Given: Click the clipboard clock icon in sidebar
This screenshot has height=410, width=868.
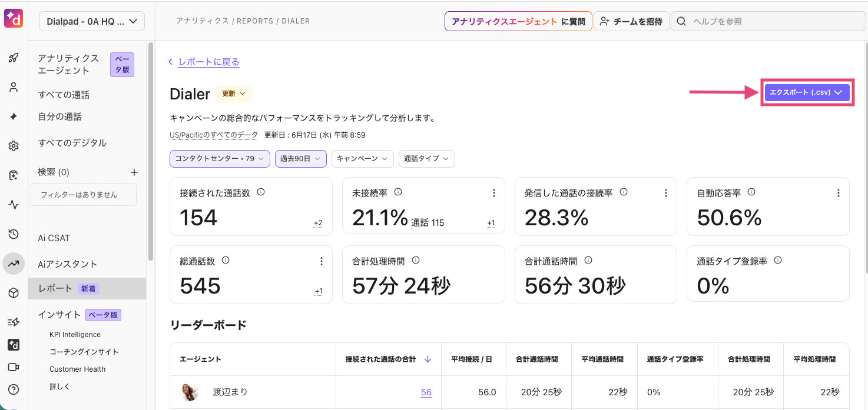Looking at the screenshot, I should (x=14, y=175).
